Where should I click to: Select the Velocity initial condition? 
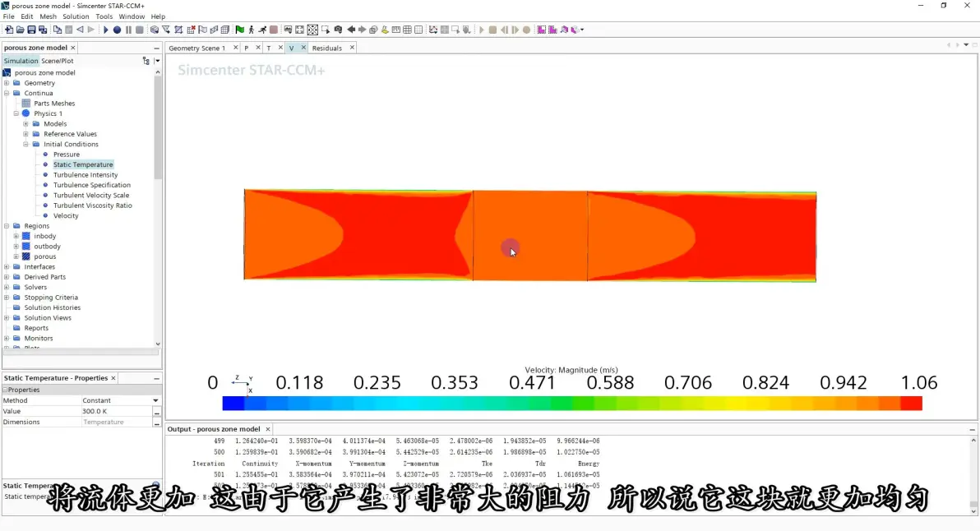tap(66, 215)
